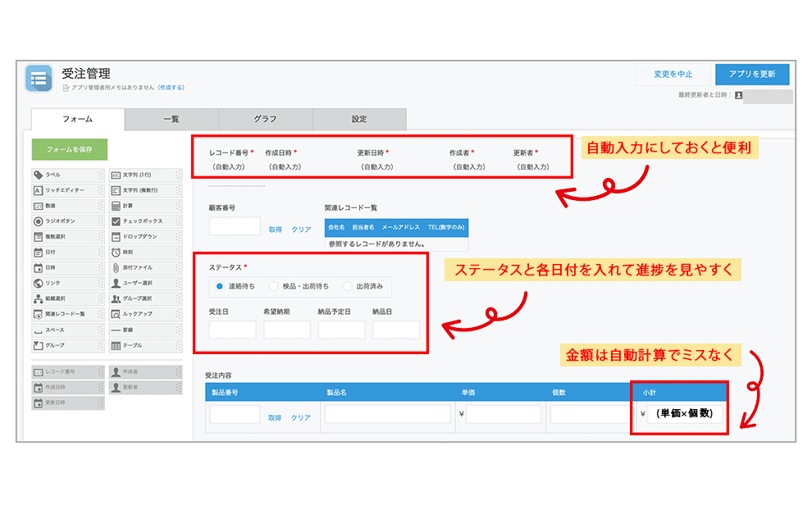Click 作成する link for admin memo

(x=171, y=88)
